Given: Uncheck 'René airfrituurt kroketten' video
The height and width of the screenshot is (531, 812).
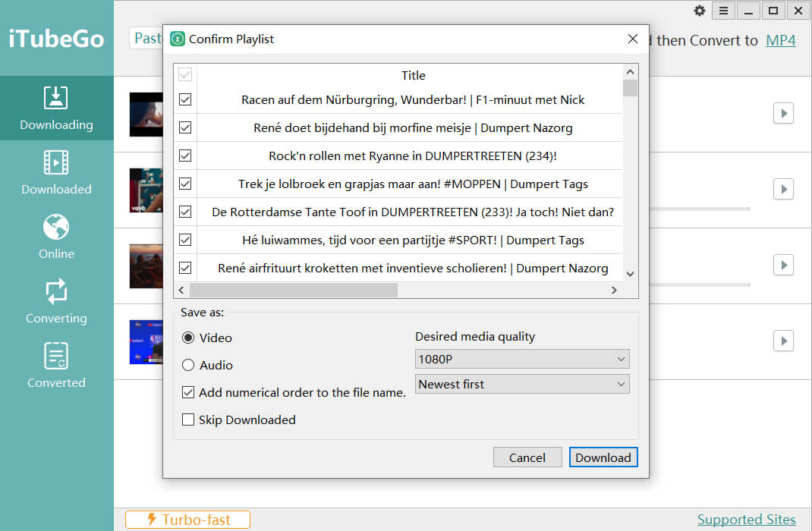Looking at the screenshot, I should click(x=185, y=268).
